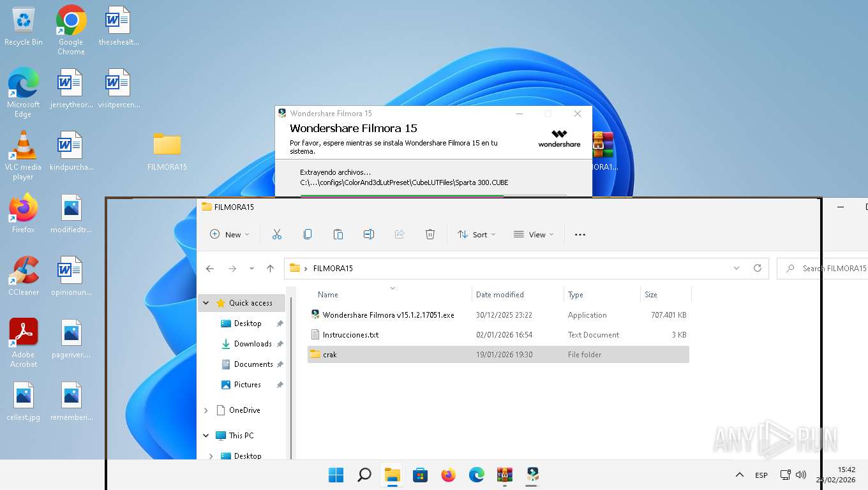The width and height of the screenshot is (868, 490).
Task: Select the FILMORA15 folder on the desktop
Action: [x=167, y=151]
